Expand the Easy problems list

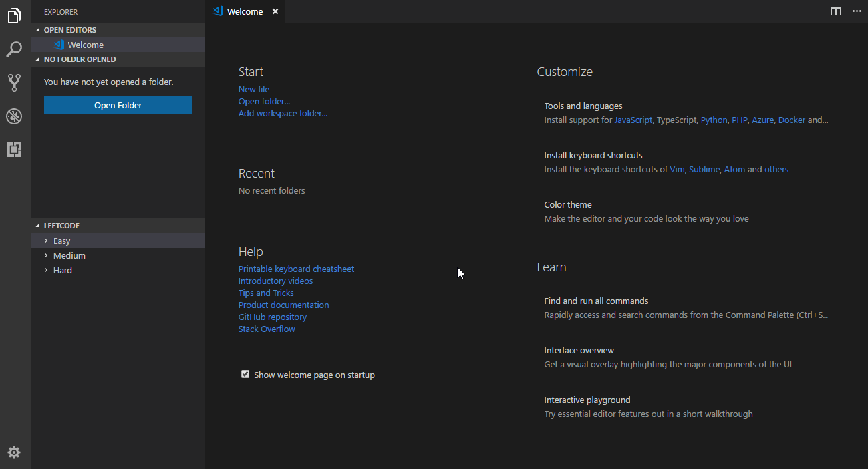click(x=61, y=241)
